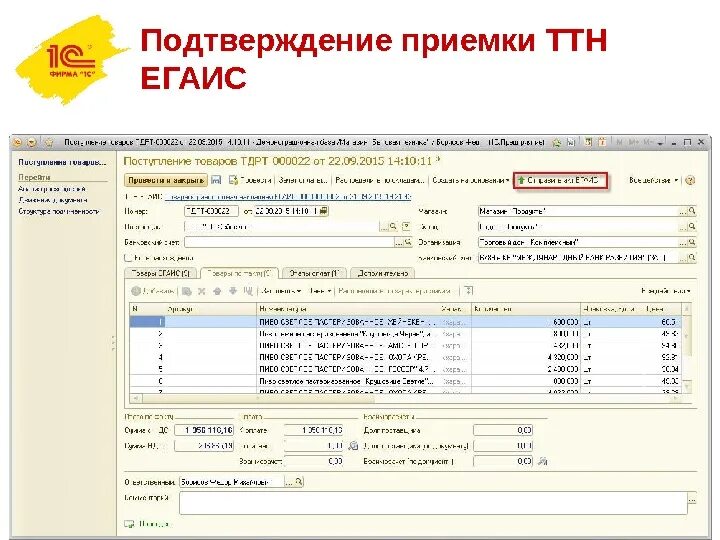The height and width of the screenshot is (540, 720).
Task: Open the Все действия menu in the main toolbar
Action: coord(653,180)
